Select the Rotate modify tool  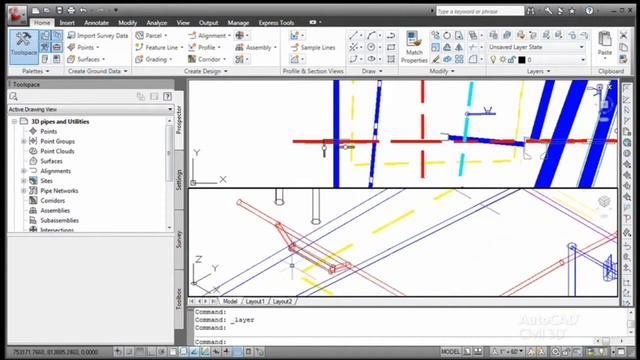coord(447,36)
